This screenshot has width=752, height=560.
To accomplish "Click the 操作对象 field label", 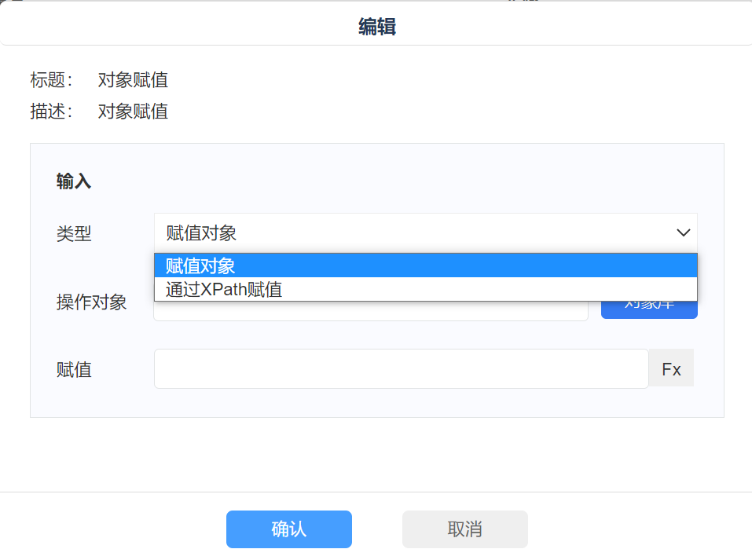I will pos(91,302).
